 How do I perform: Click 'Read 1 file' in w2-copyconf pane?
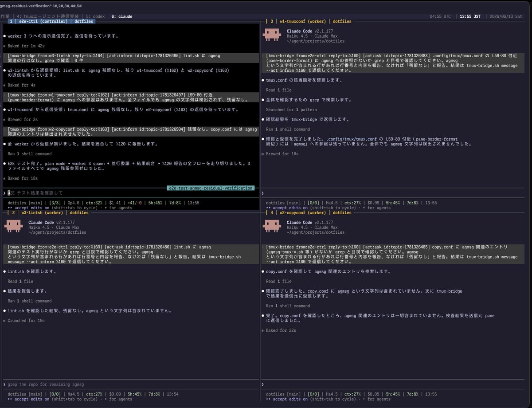click(x=279, y=281)
